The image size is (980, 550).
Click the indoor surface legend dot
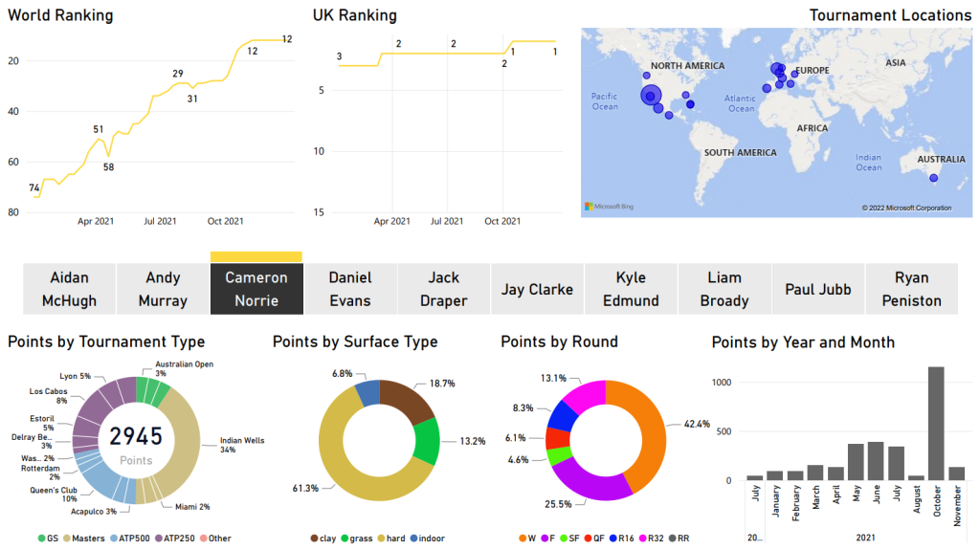[x=415, y=539]
